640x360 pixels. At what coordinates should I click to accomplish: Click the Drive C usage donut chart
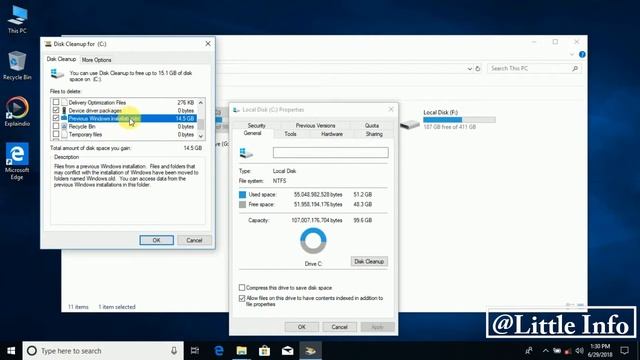coord(313,241)
